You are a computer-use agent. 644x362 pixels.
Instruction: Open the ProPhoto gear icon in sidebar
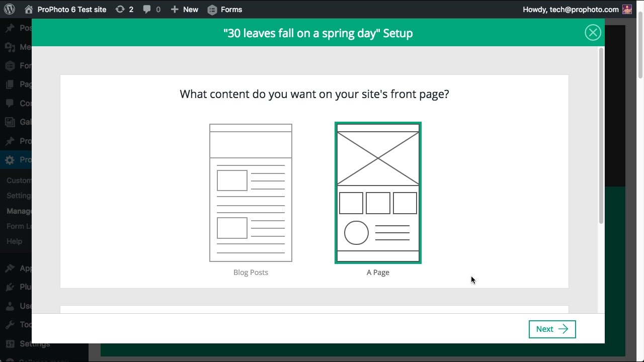click(x=10, y=160)
